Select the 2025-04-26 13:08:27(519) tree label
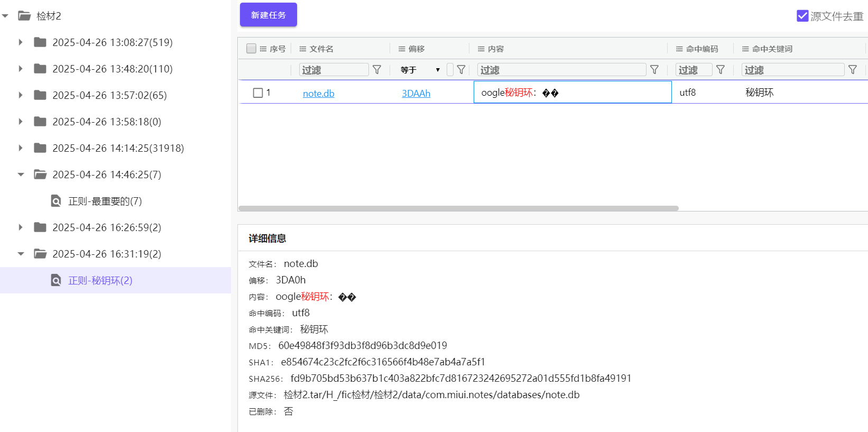This screenshot has width=868, height=432. (113, 42)
